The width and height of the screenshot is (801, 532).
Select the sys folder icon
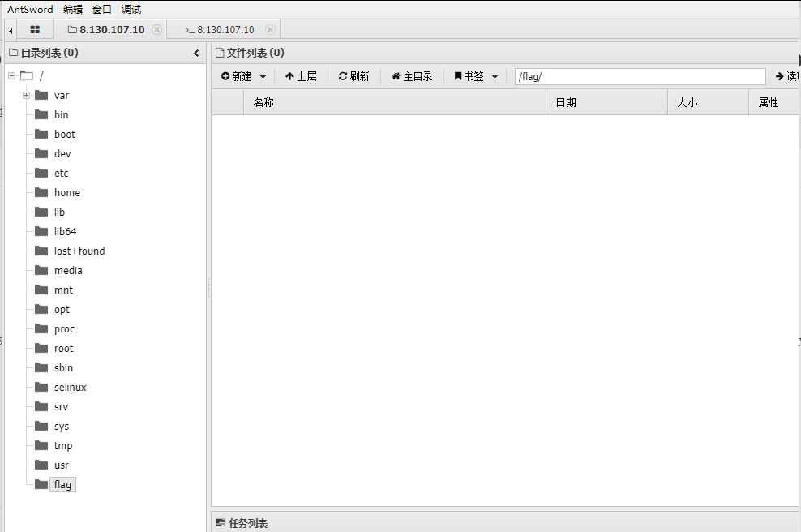coord(41,426)
